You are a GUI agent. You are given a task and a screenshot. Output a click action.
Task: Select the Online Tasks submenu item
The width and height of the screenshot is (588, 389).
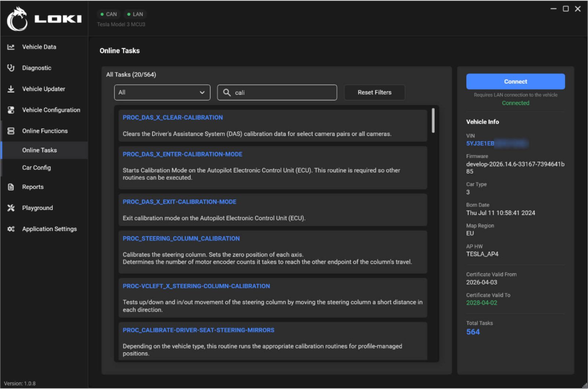point(44,150)
